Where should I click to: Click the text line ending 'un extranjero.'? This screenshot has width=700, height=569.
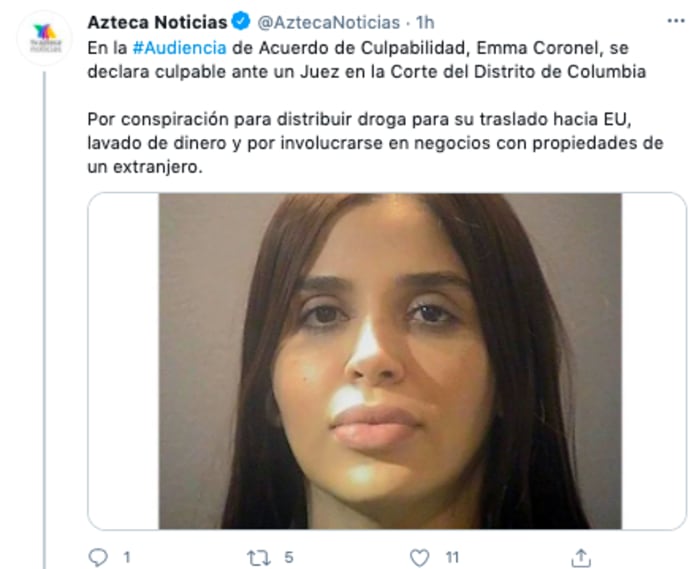pos(145,167)
